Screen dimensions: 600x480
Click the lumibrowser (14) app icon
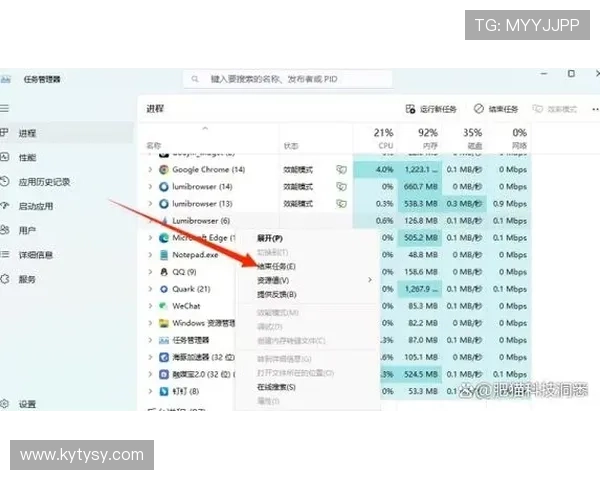tap(164, 186)
